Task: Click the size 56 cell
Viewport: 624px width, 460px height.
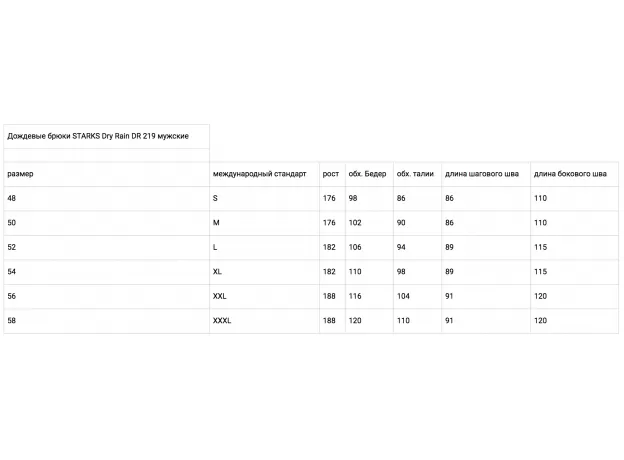Action: pyautogui.click(x=12, y=296)
